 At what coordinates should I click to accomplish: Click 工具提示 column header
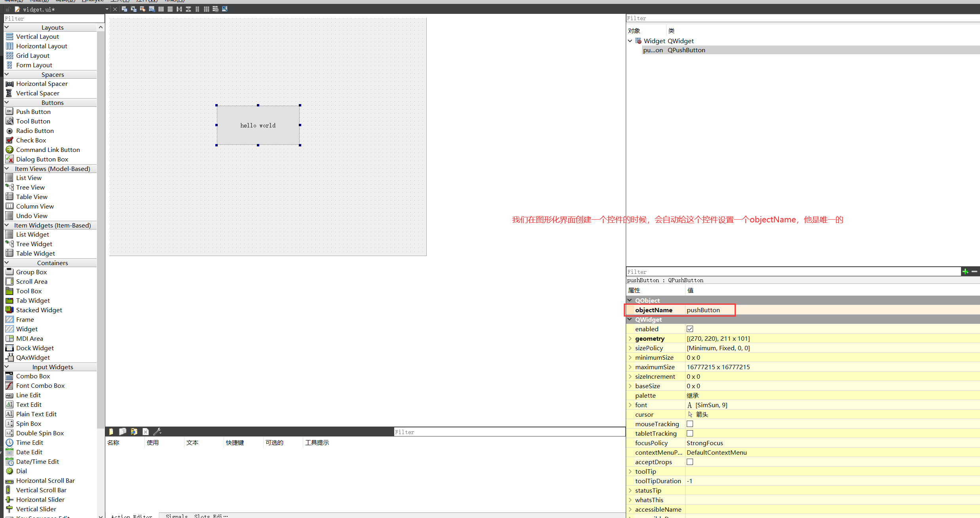coord(317,442)
